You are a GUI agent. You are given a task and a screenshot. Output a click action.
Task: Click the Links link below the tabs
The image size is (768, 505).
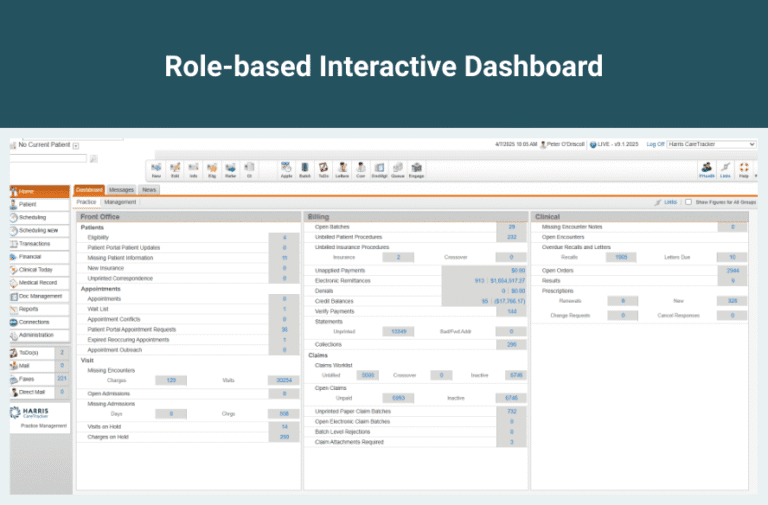point(671,202)
